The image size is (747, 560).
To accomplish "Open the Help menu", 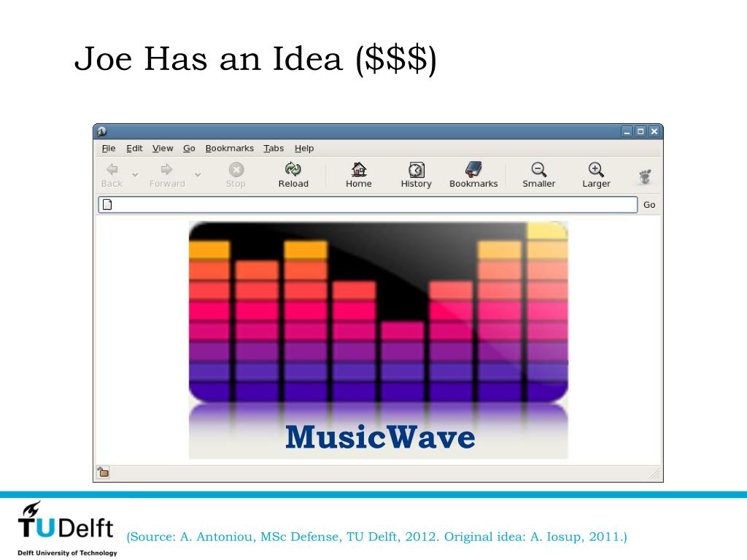I will (x=304, y=149).
